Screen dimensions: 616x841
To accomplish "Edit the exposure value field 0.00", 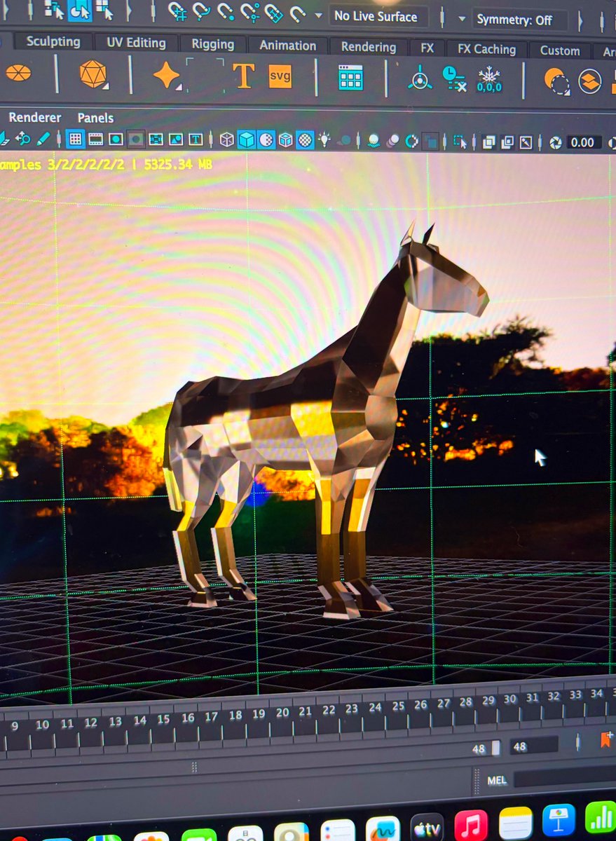I will 583,143.
